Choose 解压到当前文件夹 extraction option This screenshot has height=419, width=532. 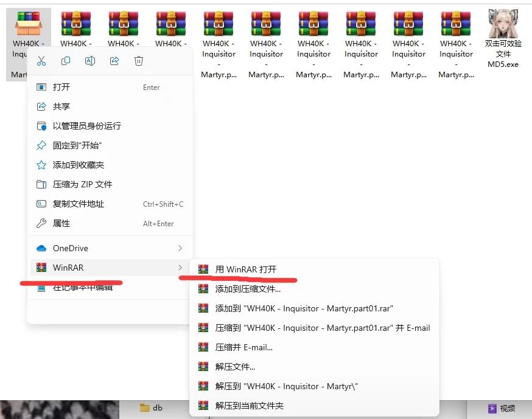[250, 406]
